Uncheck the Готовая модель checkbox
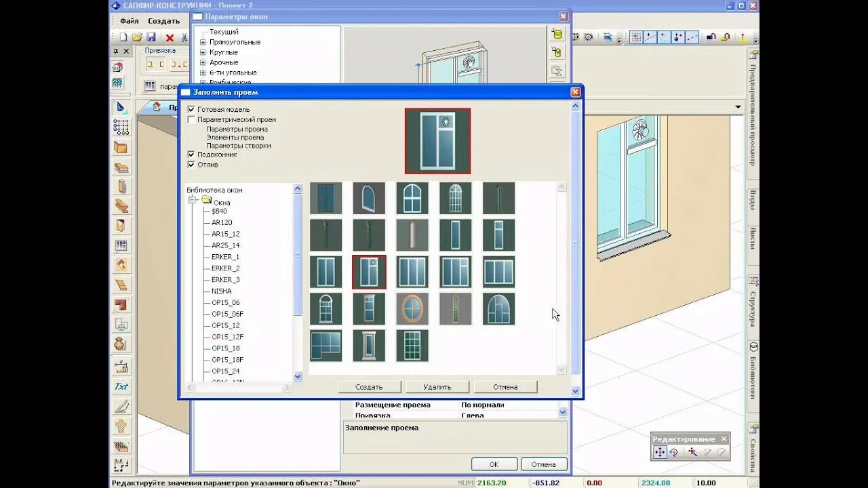 pos(191,109)
